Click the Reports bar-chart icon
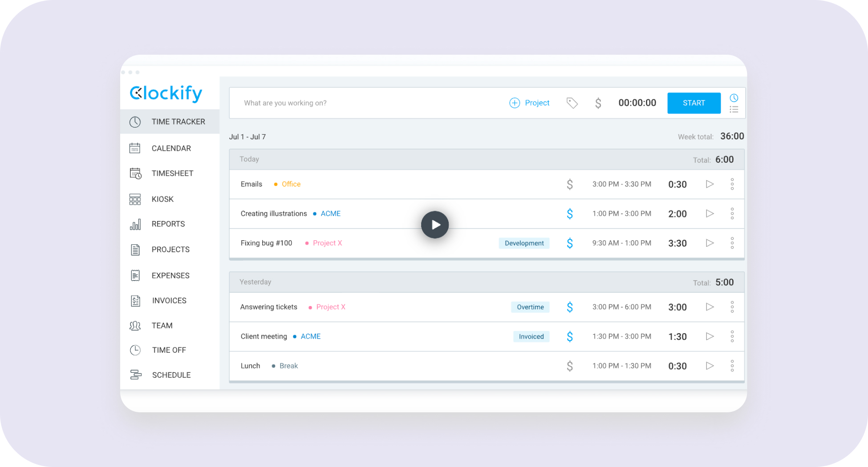The image size is (868, 467). click(x=135, y=224)
